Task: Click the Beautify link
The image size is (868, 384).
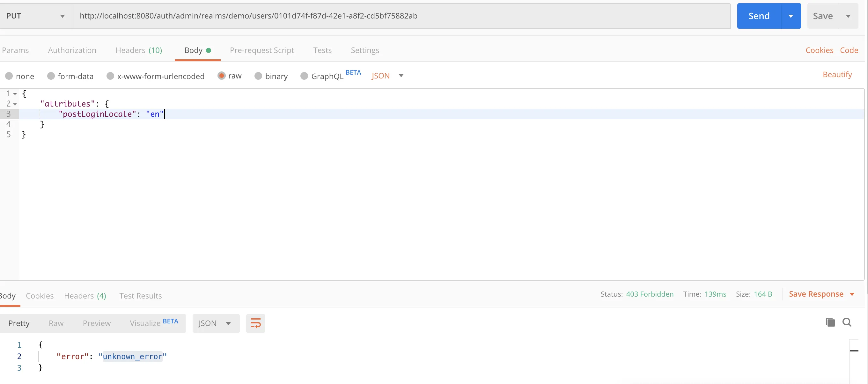Action: point(837,75)
